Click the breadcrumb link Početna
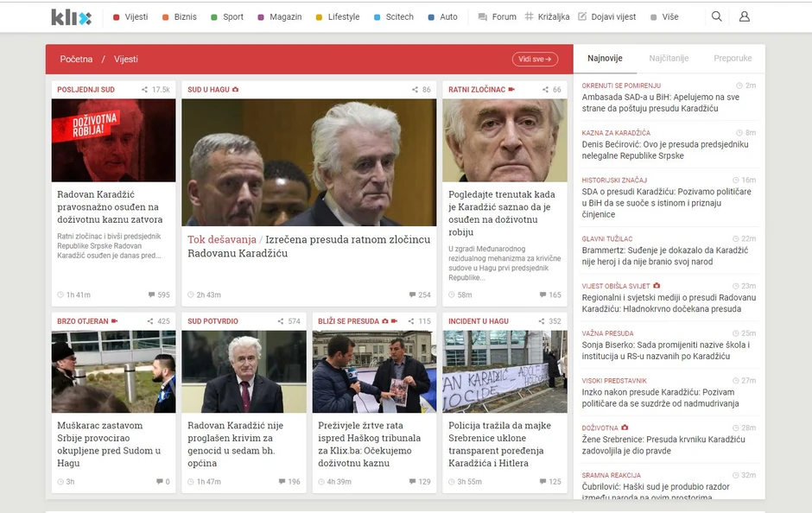The height and width of the screenshot is (513, 812). (x=75, y=59)
